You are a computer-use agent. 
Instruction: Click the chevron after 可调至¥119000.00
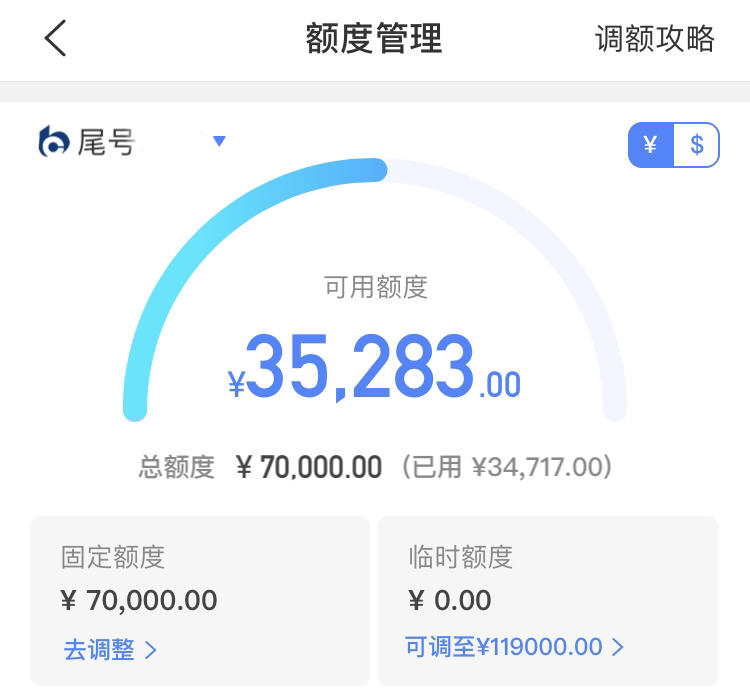click(618, 647)
